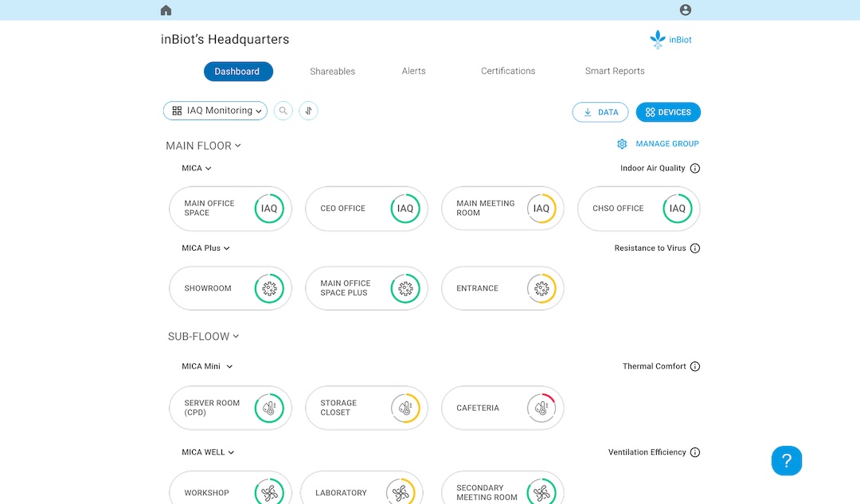The height and width of the screenshot is (504, 860).
Task: Show Thermal Comfort info icon
Action: click(695, 366)
